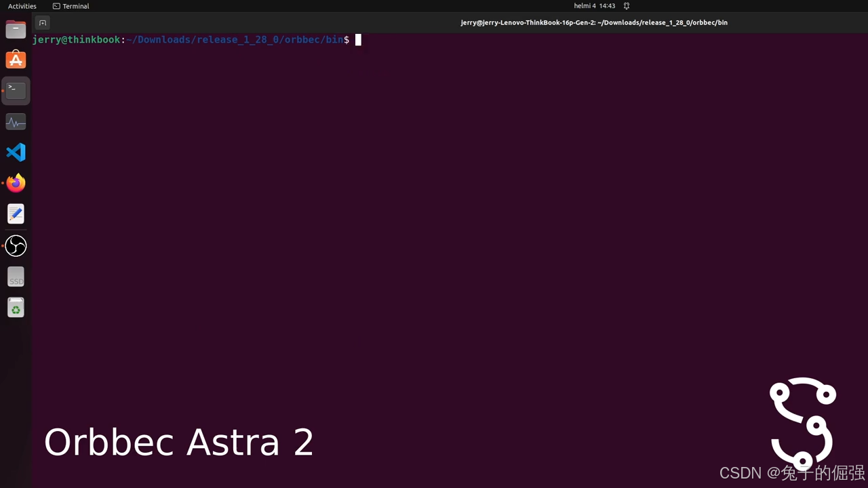Open the Trash from the dock

click(x=16, y=308)
